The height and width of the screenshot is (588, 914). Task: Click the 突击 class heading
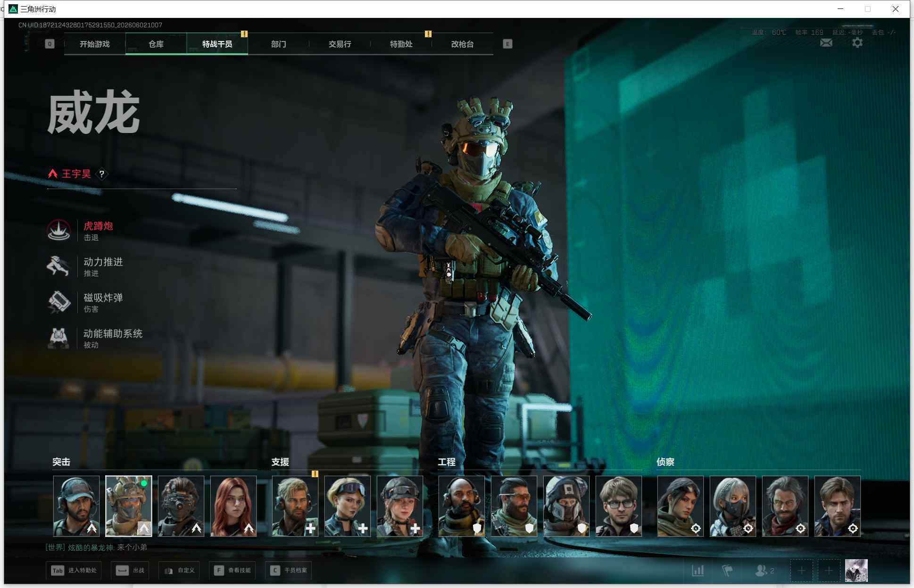coord(61,462)
